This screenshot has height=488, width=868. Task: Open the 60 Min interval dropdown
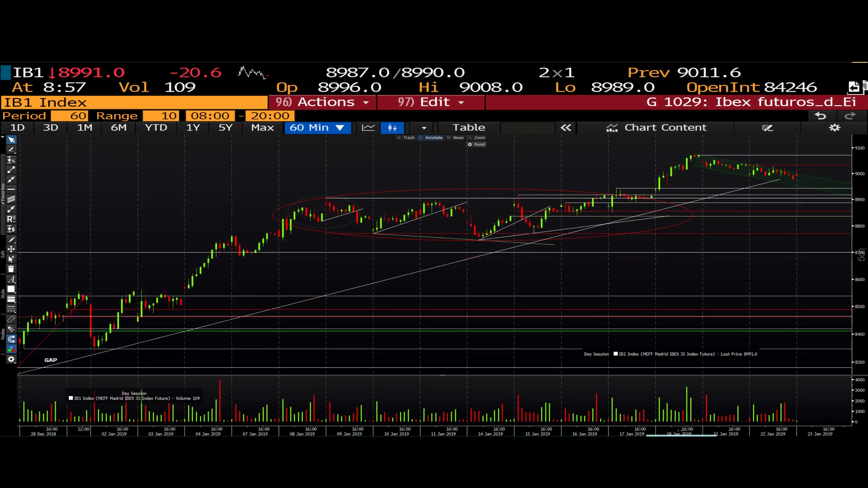(317, 128)
